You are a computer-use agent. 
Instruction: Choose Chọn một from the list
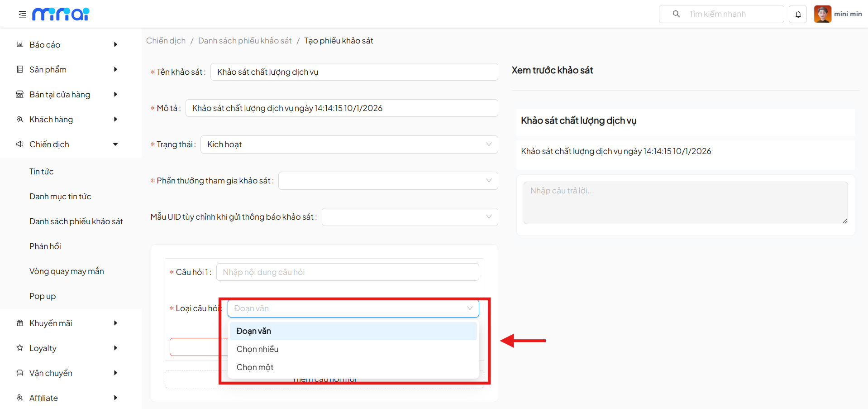(255, 367)
